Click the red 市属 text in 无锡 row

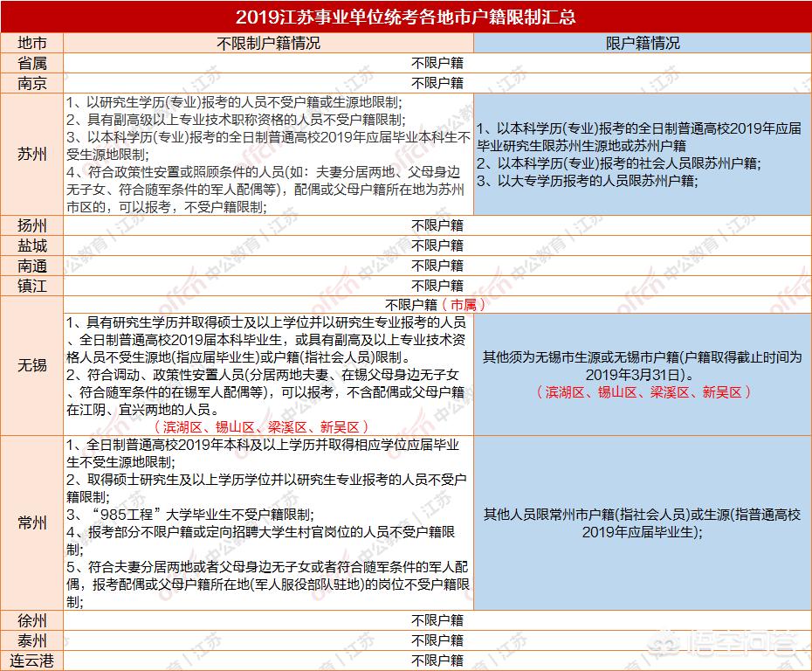pyautogui.click(x=464, y=305)
